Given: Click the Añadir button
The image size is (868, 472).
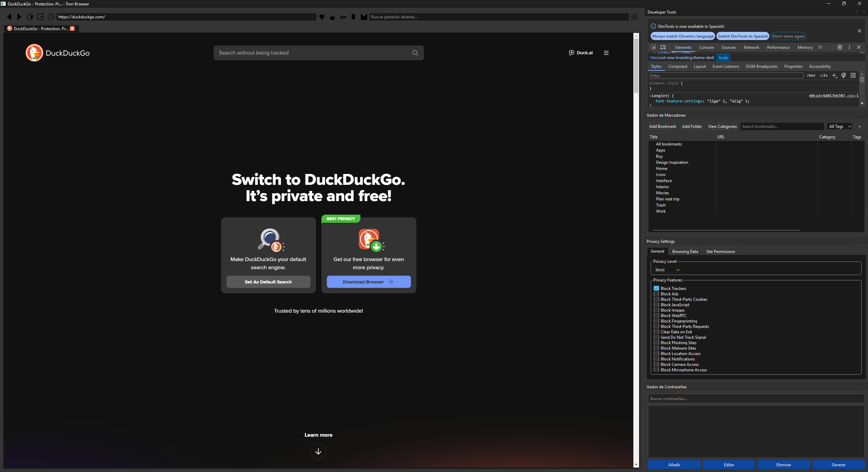Looking at the screenshot, I should pos(674,465).
